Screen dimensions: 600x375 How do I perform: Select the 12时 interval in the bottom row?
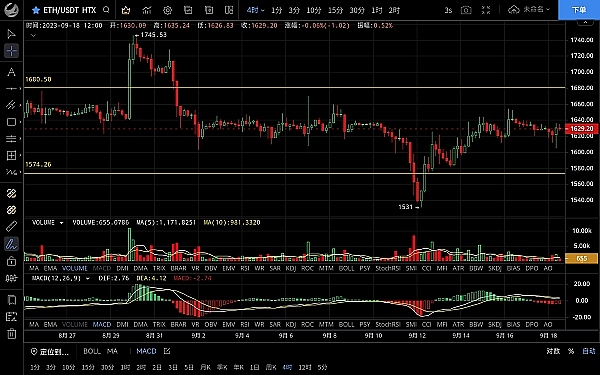click(x=305, y=367)
